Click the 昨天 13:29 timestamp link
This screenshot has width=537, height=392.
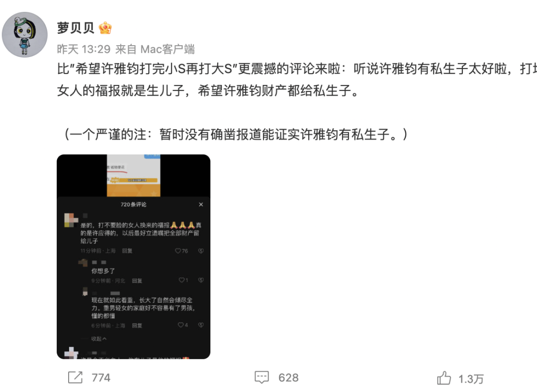point(84,49)
